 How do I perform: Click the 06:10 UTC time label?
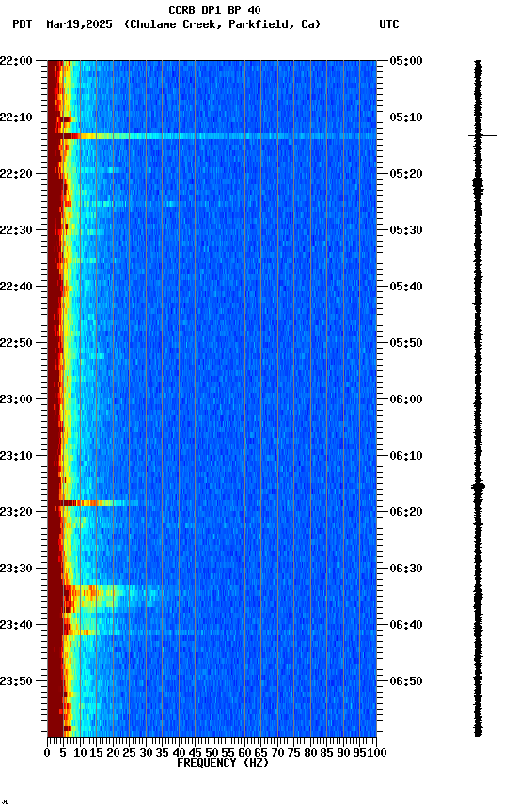coord(406,456)
